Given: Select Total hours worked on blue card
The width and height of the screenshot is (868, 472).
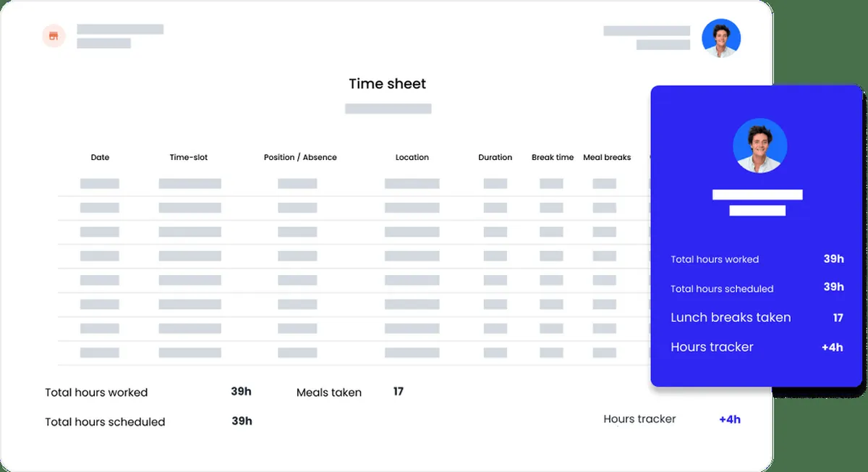Looking at the screenshot, I should coord(715,259).
